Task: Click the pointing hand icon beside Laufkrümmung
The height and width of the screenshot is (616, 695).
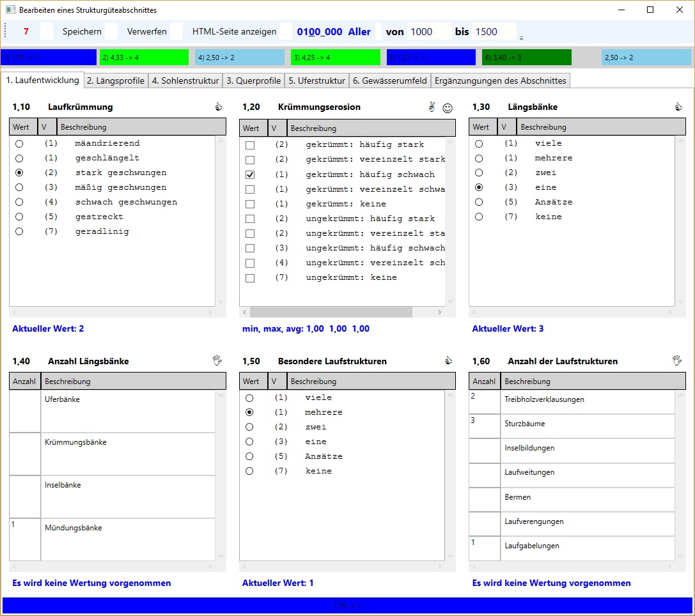Action: (218, 107)
